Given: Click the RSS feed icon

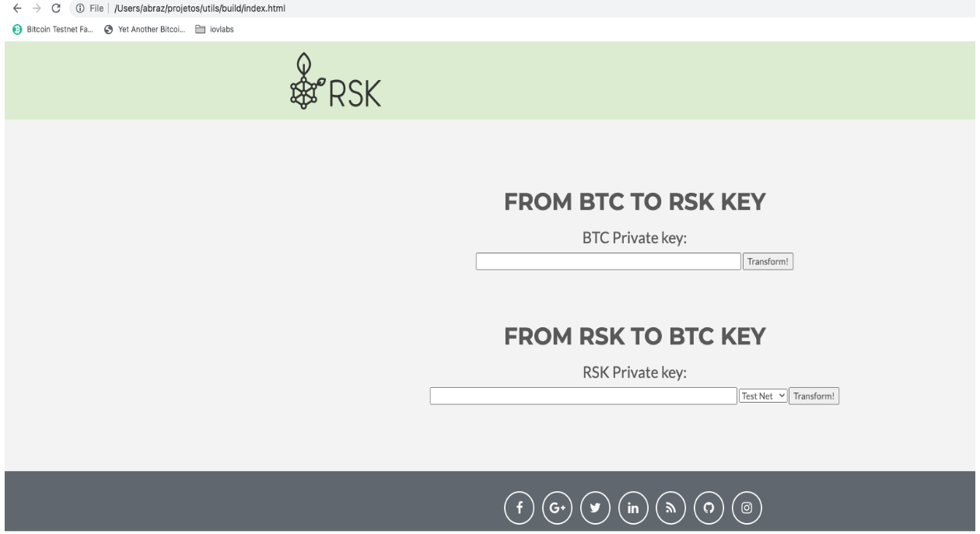Looking at the screenshot, I should [x=671, y=508].
